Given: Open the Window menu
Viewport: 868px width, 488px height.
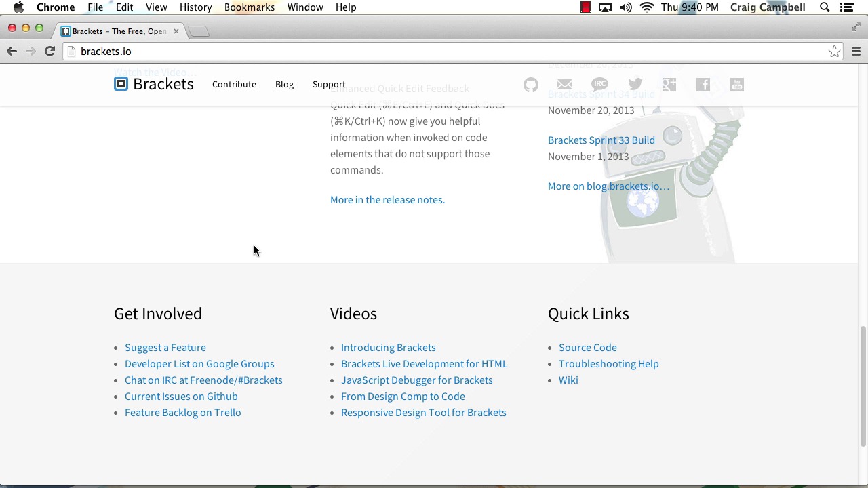Looking at the screenshot, I should pos(305,7).
